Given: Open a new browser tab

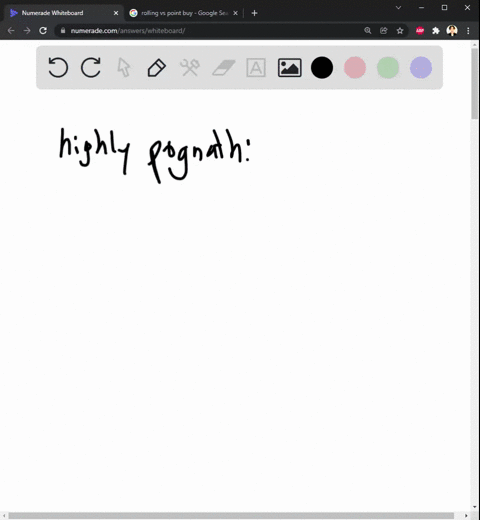Looking at the screenshot, I should click(254, 13).
